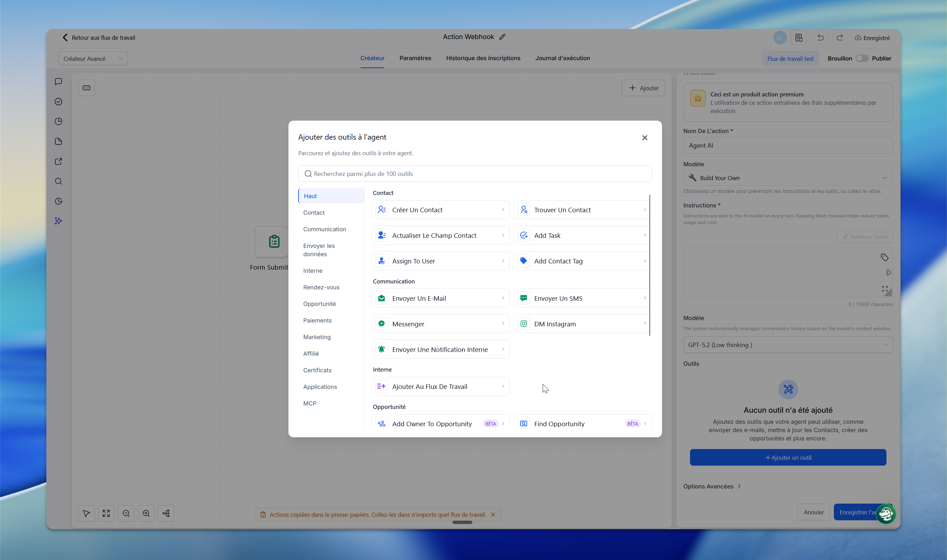Image resolution: width=947 pixels, height=560 pixels.
Task: Click the search magnifier icon in the tools dialog
Action: point(308,174)
